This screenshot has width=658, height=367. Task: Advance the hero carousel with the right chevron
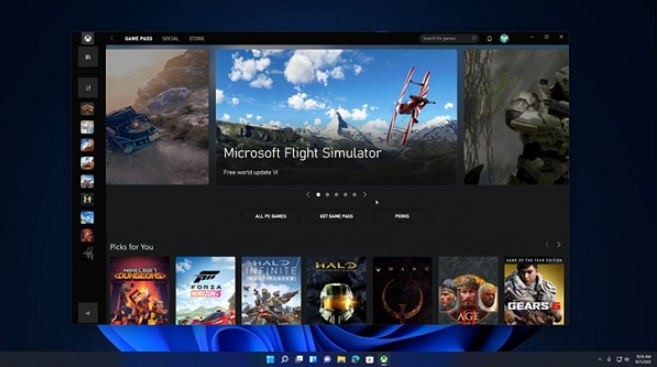(365, 195)
